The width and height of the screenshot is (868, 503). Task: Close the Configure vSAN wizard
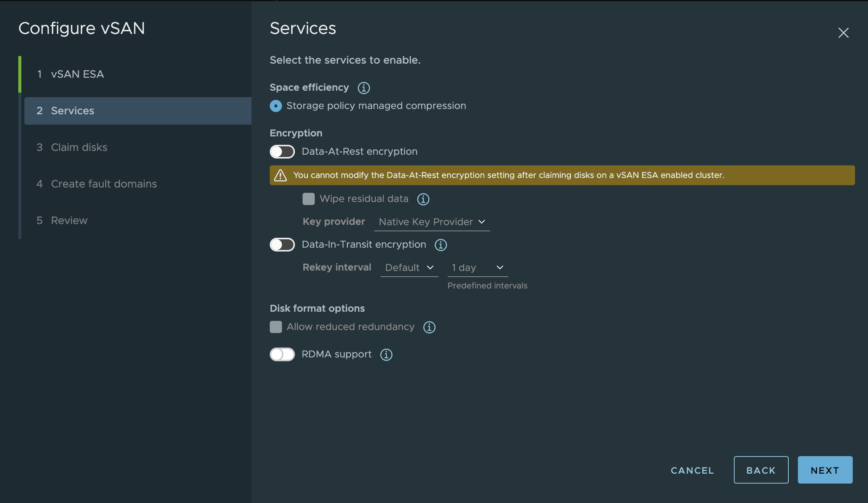tap(844, 33)
